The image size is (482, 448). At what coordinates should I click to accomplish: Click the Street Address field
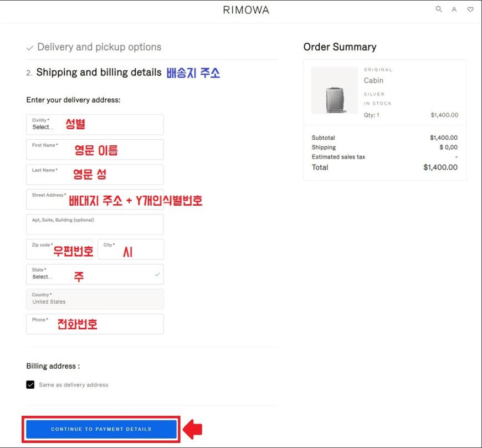click(95, 200)
